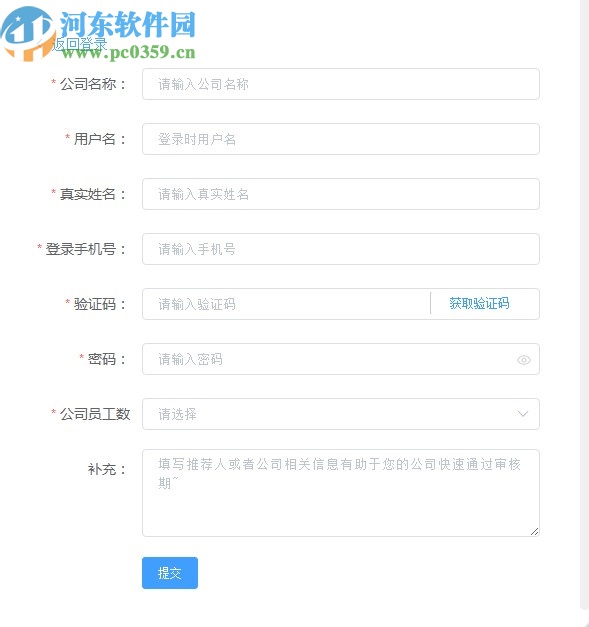Click into the 登录手机号 field

coord(341,249)
